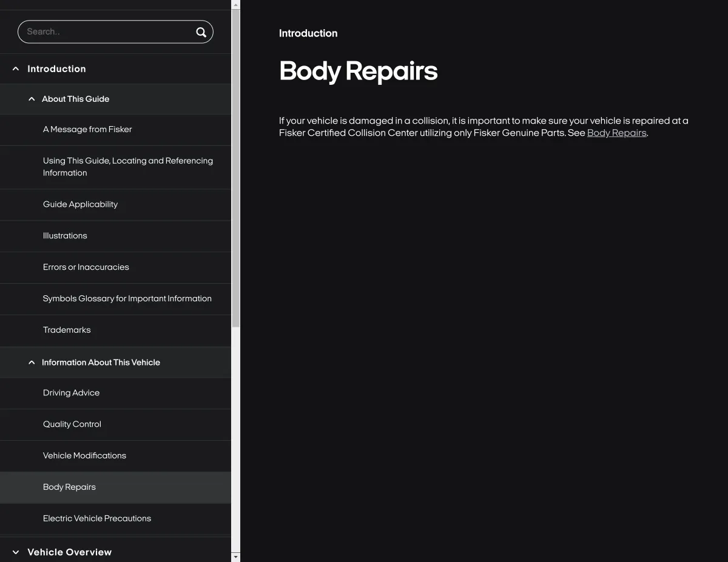Click the Introduction breadcrumb above the title
The width and height of the screenshot is (728, 562).
[x=308, y=33]
